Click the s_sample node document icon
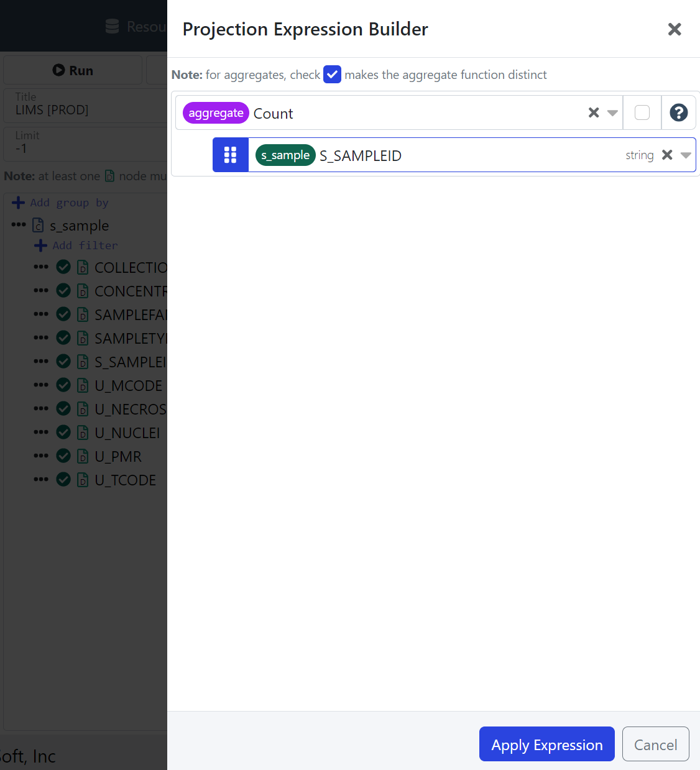The width and height of the screenshot is (700, 770). [38, 225]
